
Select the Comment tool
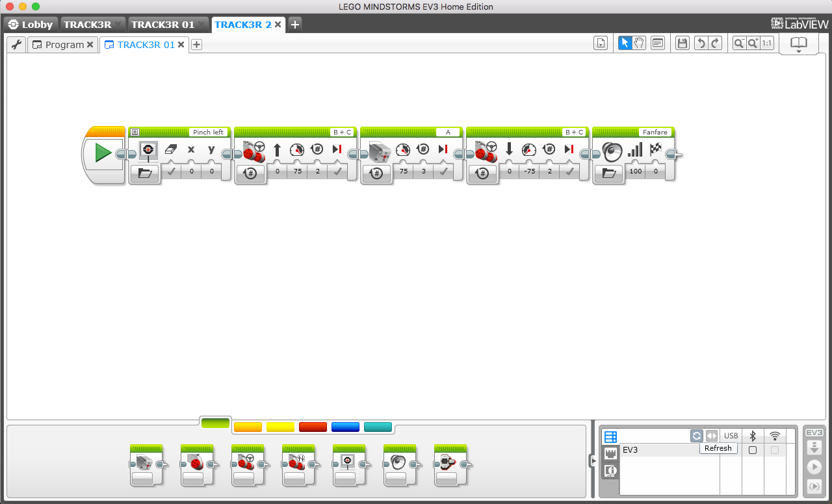point(658,44)
